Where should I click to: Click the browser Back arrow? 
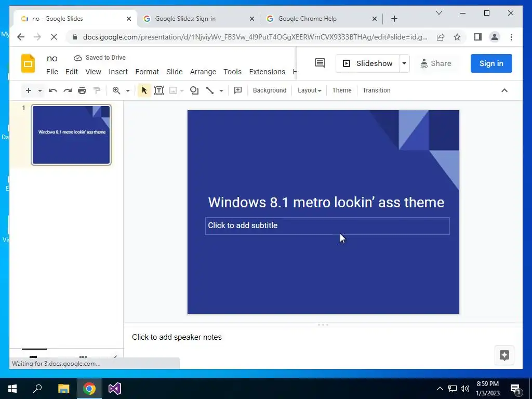pos(21,37)
